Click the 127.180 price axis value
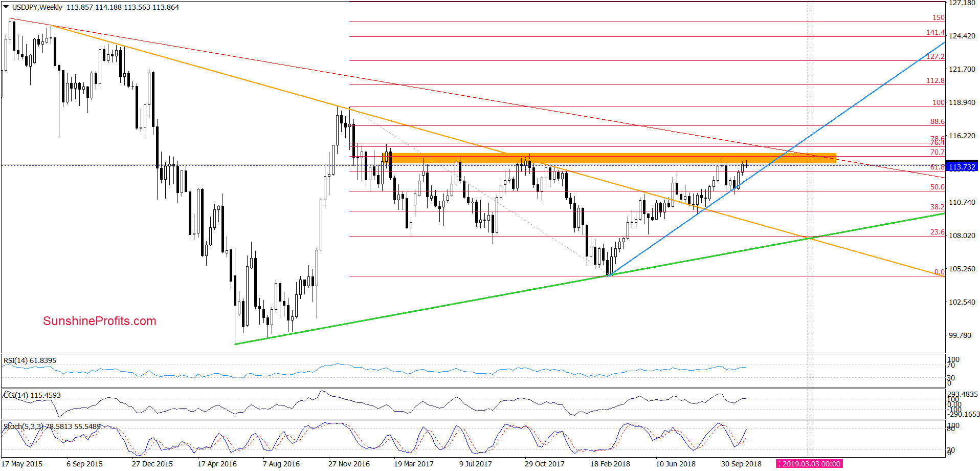 962,3
